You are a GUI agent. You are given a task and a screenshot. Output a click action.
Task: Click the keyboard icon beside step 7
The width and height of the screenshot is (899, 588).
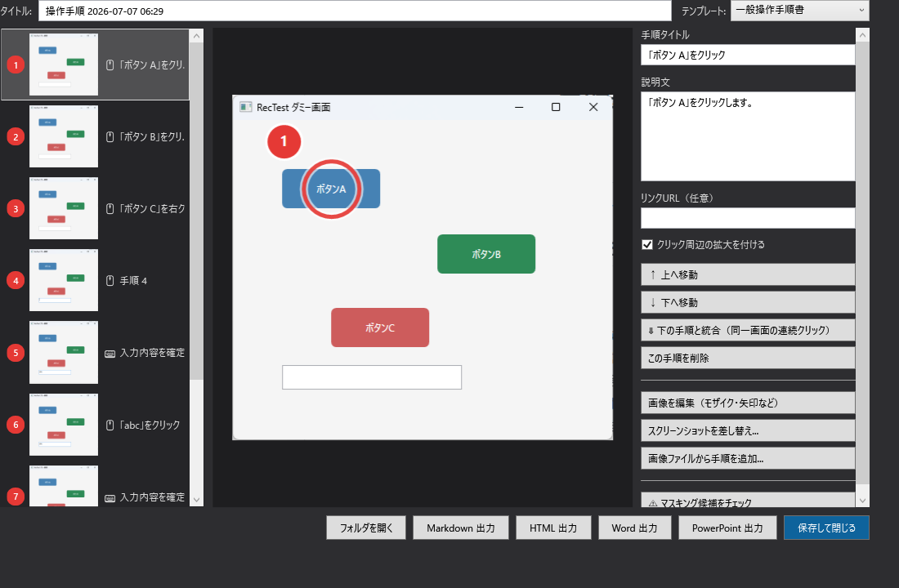point(110,498)
